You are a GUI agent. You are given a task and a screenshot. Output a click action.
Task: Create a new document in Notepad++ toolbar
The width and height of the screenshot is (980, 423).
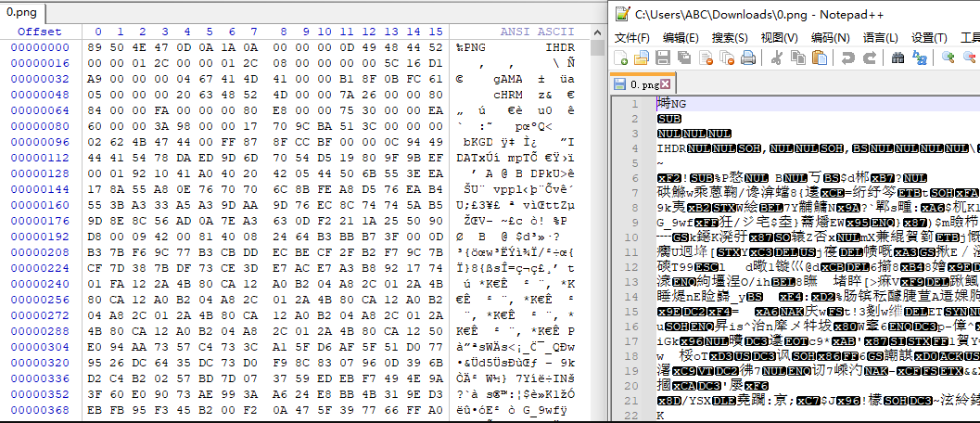click(621, 58)
